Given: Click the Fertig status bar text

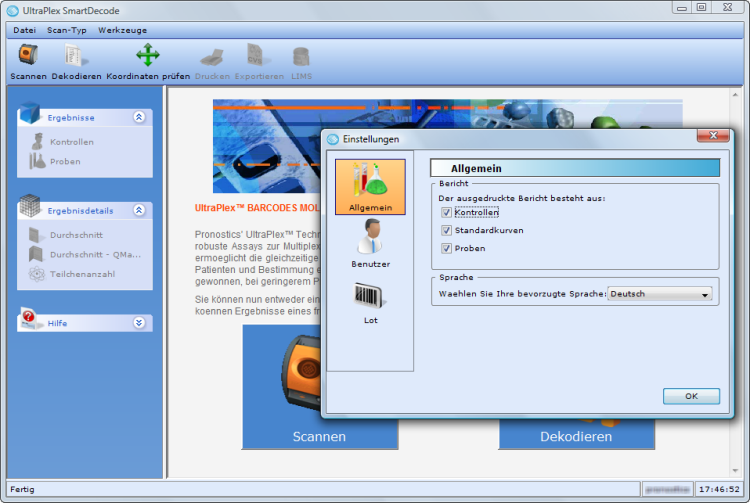Looking at the screenshot, I should pyautogui.click(x=22, y=489).
